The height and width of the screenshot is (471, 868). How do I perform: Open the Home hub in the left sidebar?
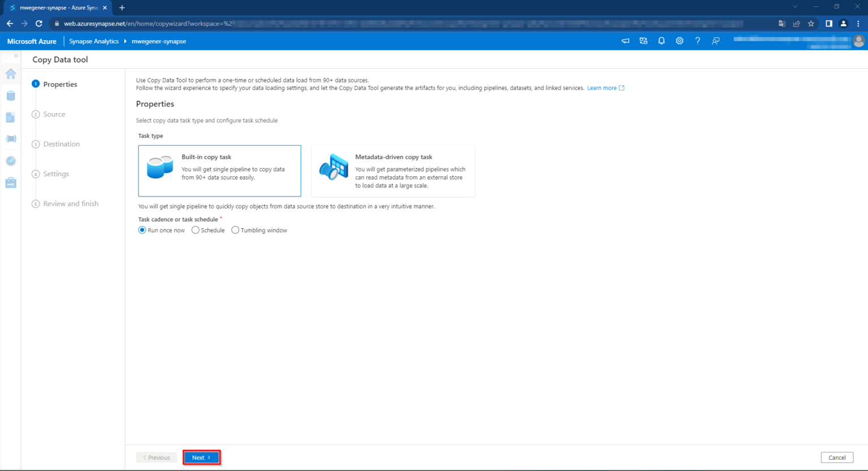10,74
